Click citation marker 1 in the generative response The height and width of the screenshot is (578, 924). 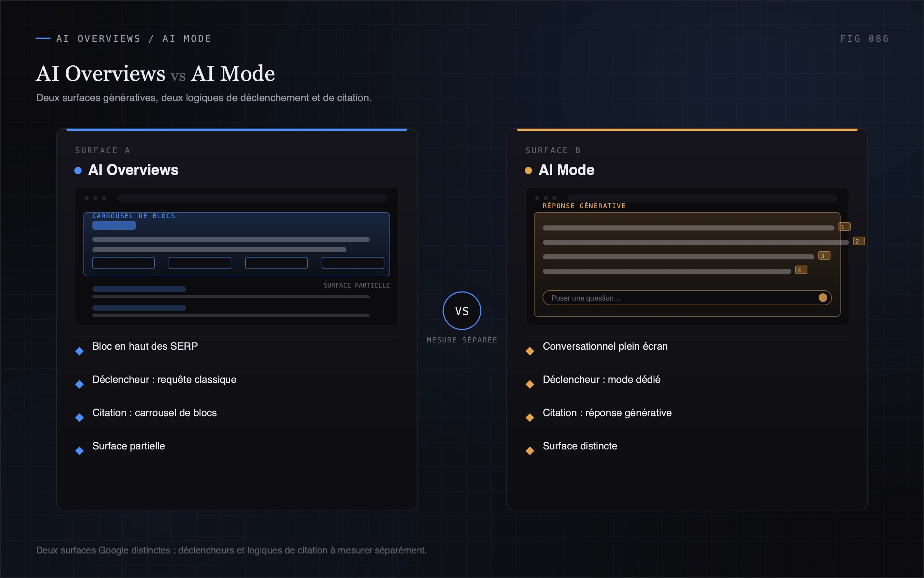pyautogui.click(x=844, y=227)
